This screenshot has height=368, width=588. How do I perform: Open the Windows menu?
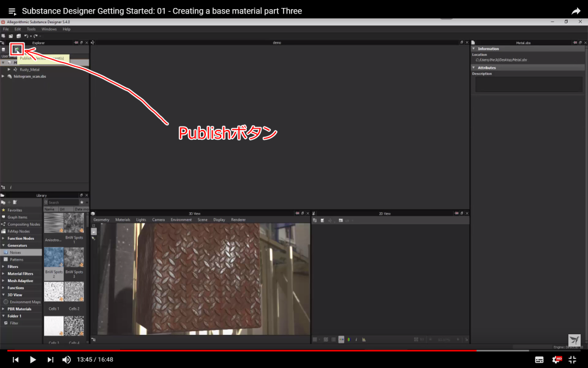click(x=49, y=29)
